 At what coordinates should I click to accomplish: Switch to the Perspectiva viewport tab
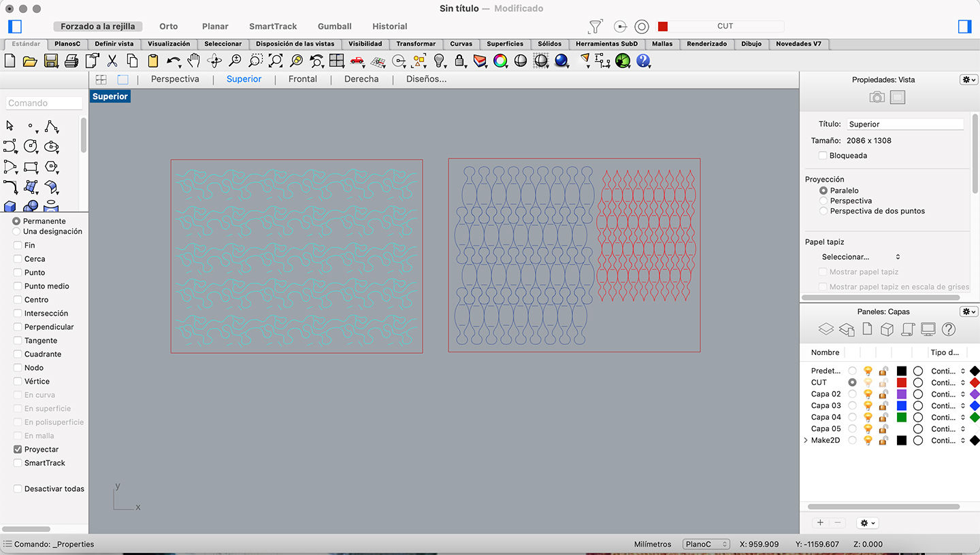pos(175,79)
